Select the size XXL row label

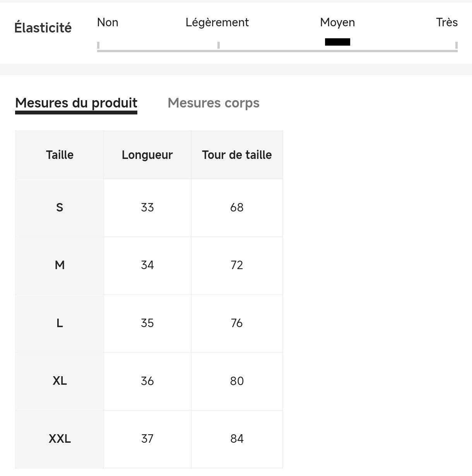60,439
